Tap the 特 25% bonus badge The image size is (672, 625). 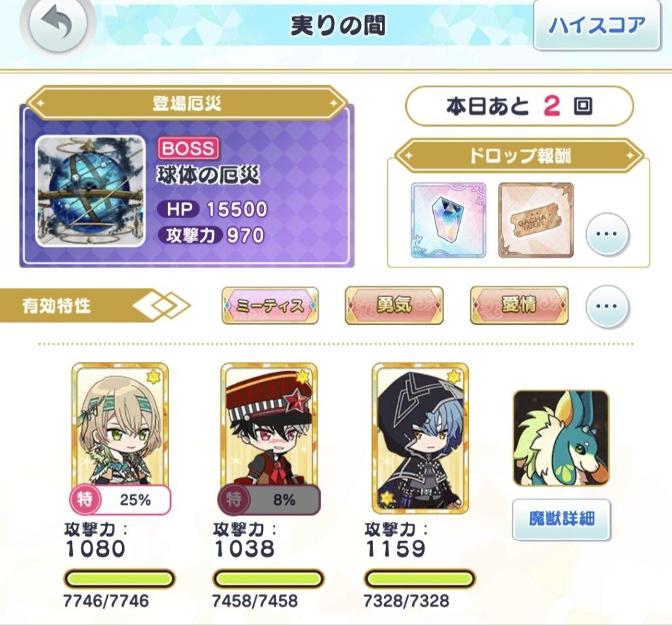click(x=120, y=500)
